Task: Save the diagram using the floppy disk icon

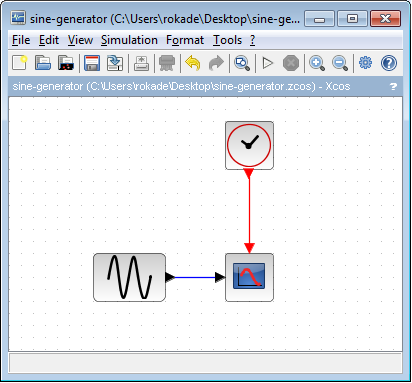Action: click(x=92, y=63)
